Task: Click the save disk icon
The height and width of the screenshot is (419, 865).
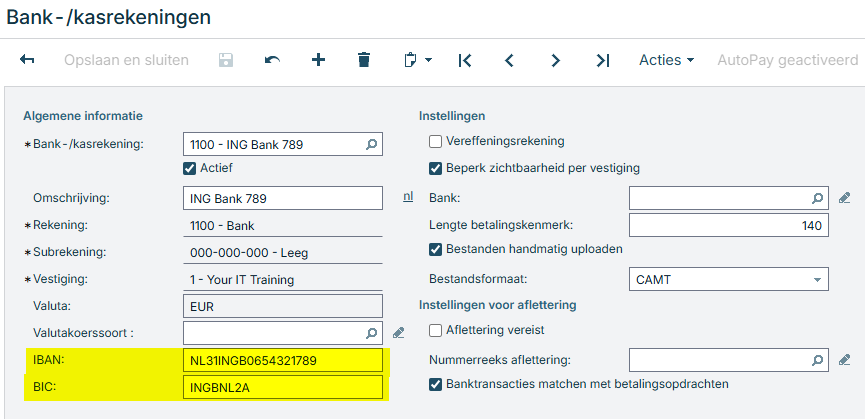Action: click(226, 60)
